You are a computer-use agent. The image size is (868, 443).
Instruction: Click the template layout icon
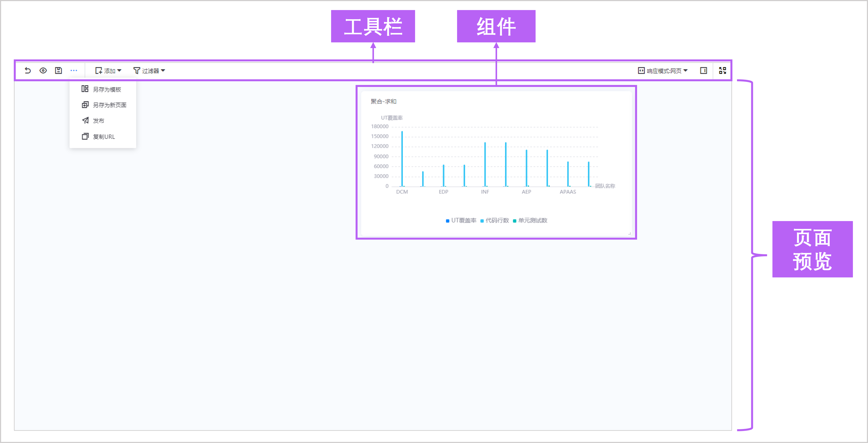pyautogui.click(x=85, y=89)
